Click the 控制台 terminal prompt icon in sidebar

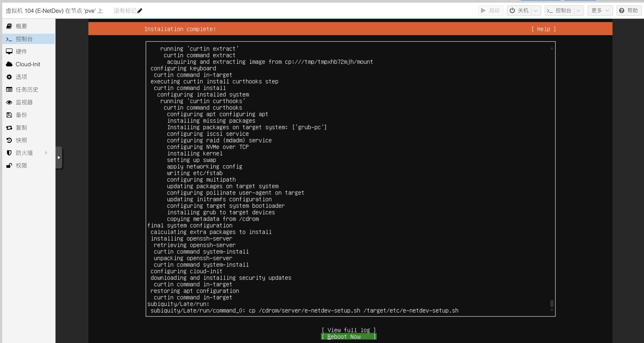(9, 39)
